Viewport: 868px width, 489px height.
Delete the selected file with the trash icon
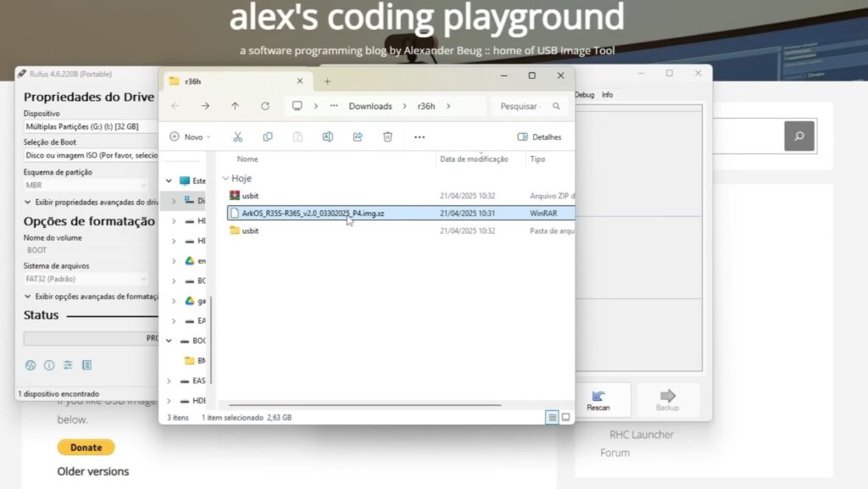coord(387,136)
